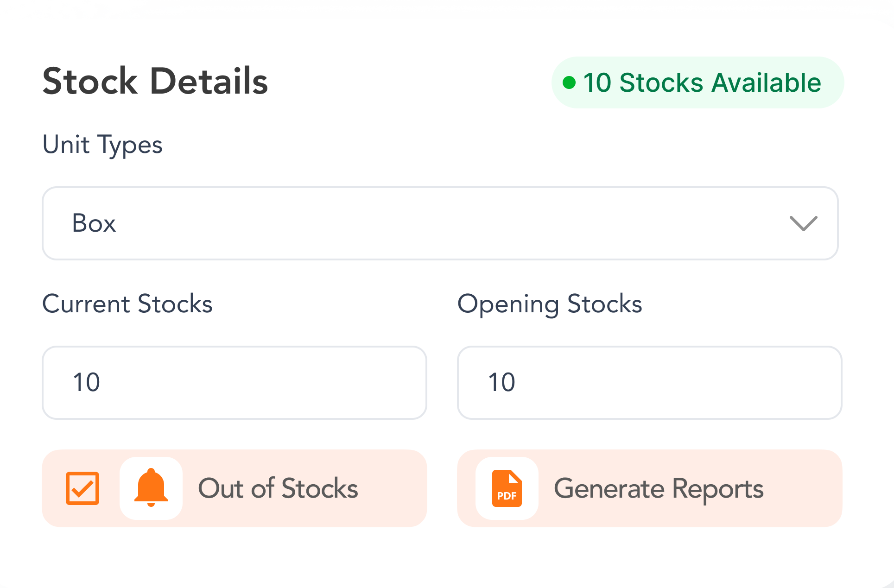Click the value 10 in Opening Stocks
894x588 pixels.
click(502, 383)
